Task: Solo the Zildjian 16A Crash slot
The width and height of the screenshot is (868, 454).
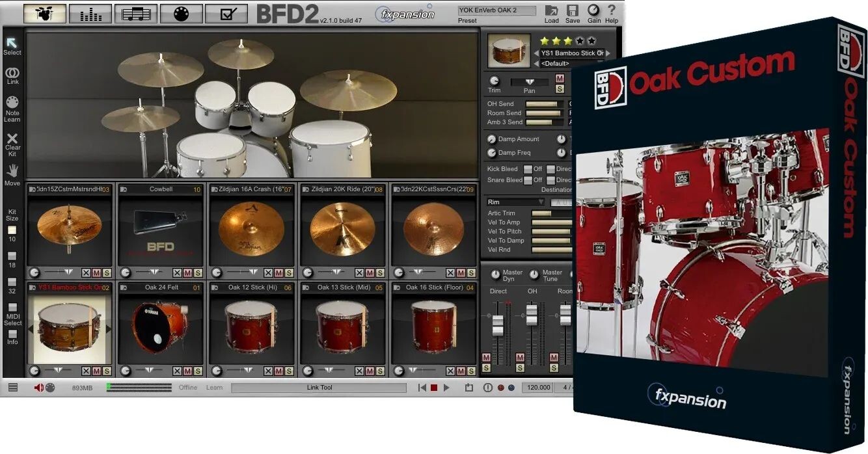Action: point(289,273)
